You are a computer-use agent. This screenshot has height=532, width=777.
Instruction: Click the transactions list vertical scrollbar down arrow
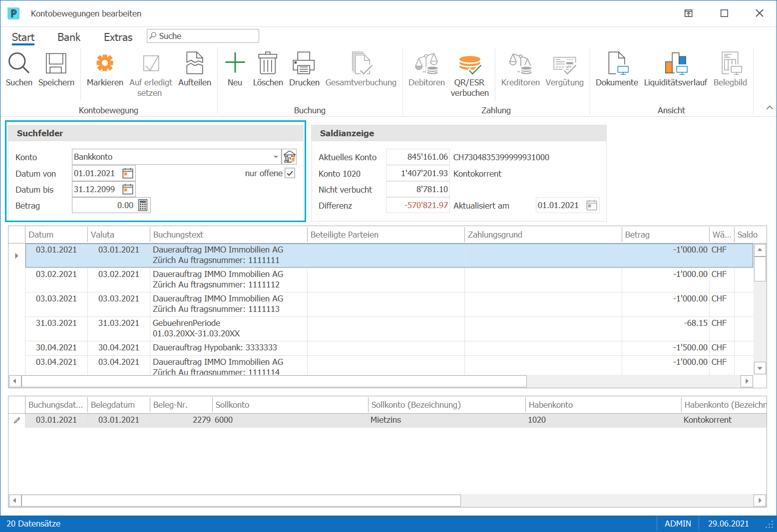coord(760,368)
